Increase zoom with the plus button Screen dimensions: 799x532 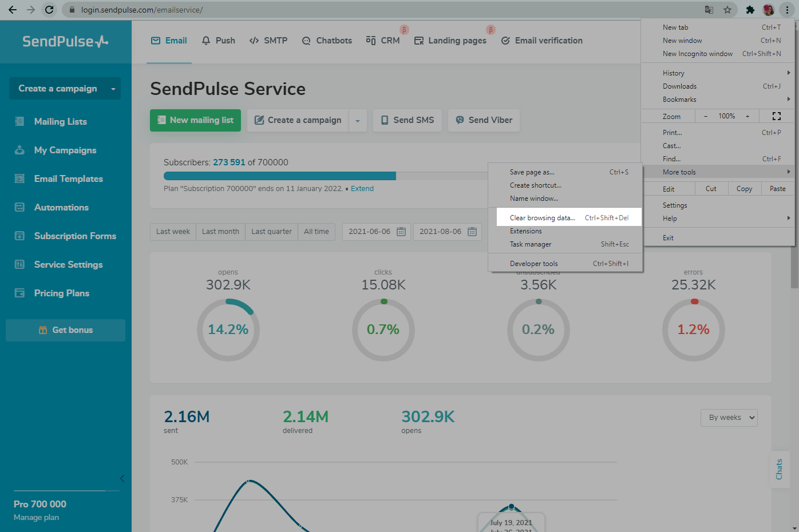click(x=747, y=116)
